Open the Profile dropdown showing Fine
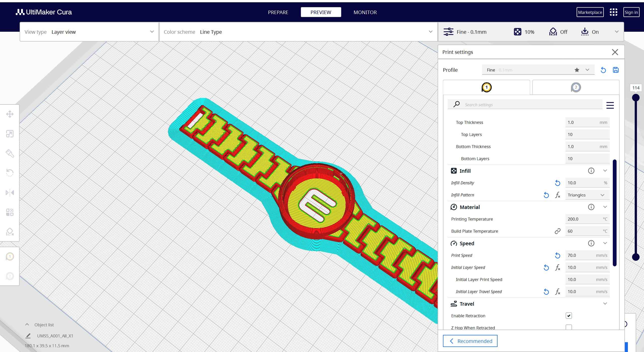Screen dimensions: 644x352 (x=538, y=70)
